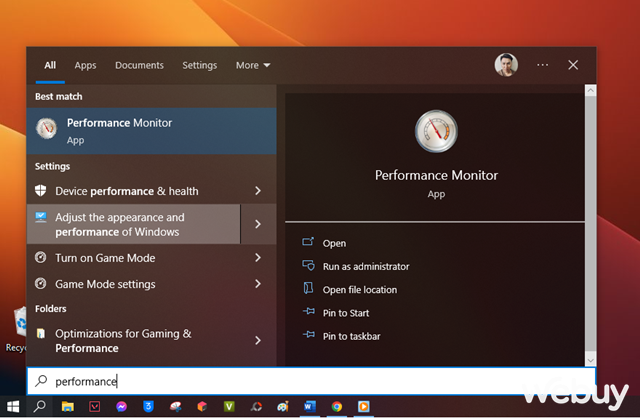This screenshot has width=640, height=418.
Task: Click the Run as administrator shield icon
Action: (x=308, y=265)
